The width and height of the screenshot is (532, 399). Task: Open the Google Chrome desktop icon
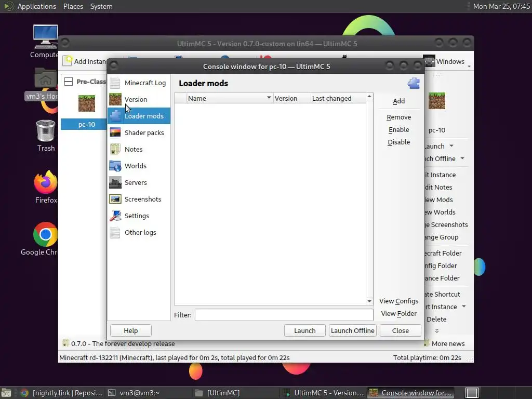coord(39,239)
